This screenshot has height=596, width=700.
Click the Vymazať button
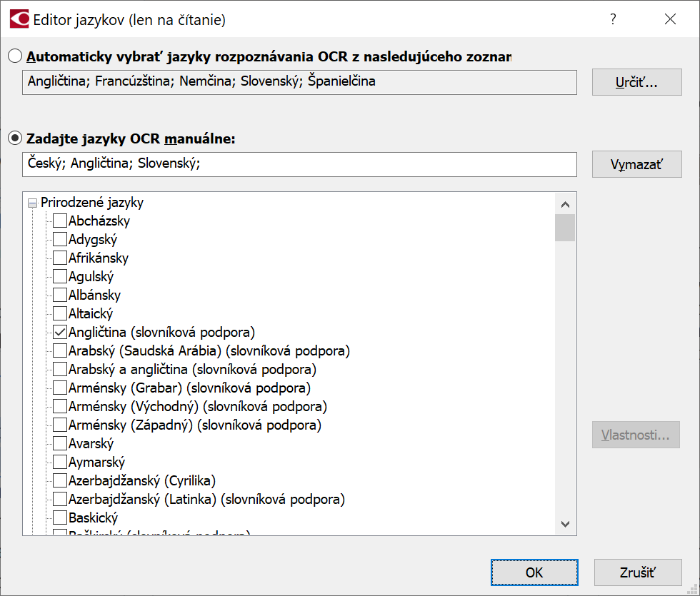[x=636, y=164]
